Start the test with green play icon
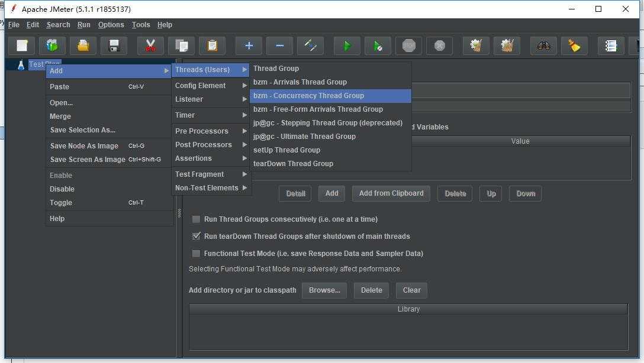644x363 pixels. pyautogui.click(x=347, y=46)
